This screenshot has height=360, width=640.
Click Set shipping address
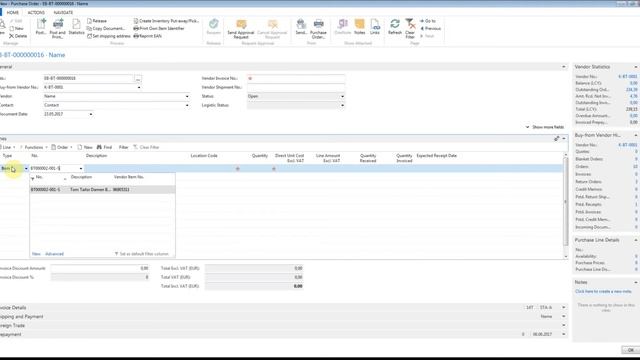[109, 36]
